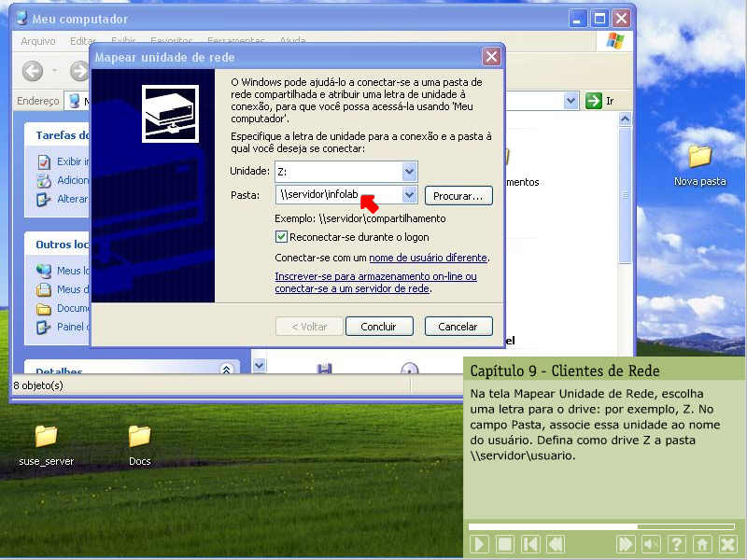Screen dimensions: 747x560
Task: Click the 'nome de usuário diferente' link
Action: click(428, 258)
